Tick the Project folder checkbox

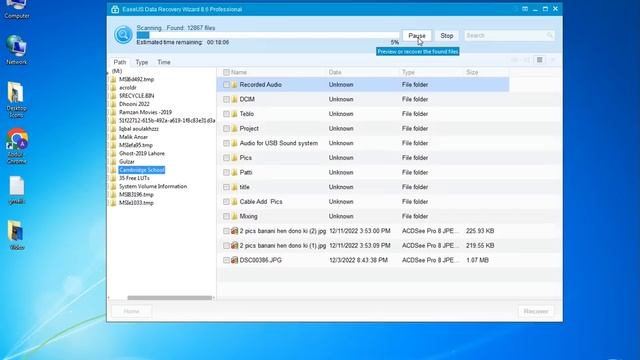226,129
